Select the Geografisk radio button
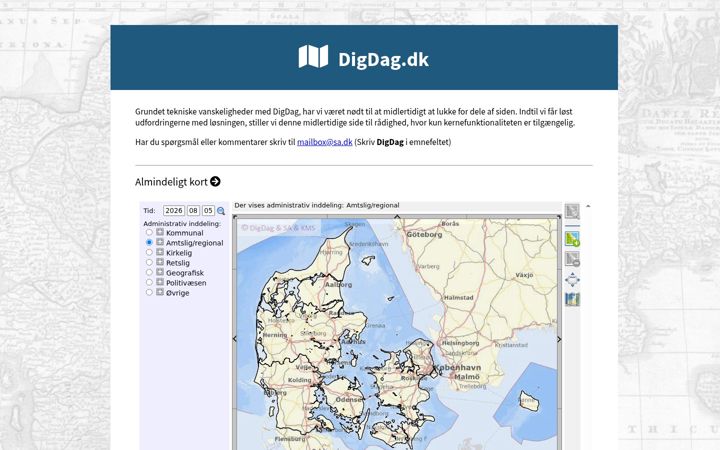The image size is (720, 450). [149, 272]
